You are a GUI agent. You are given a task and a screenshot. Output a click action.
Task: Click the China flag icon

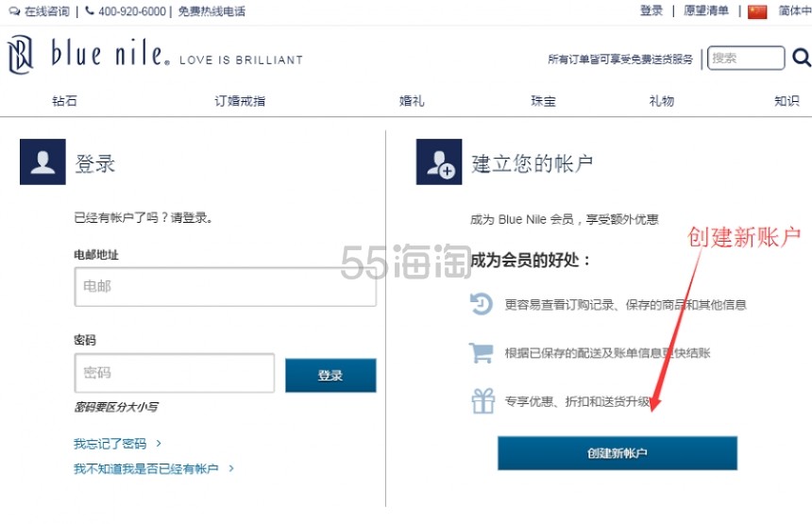tap(757, 11)
